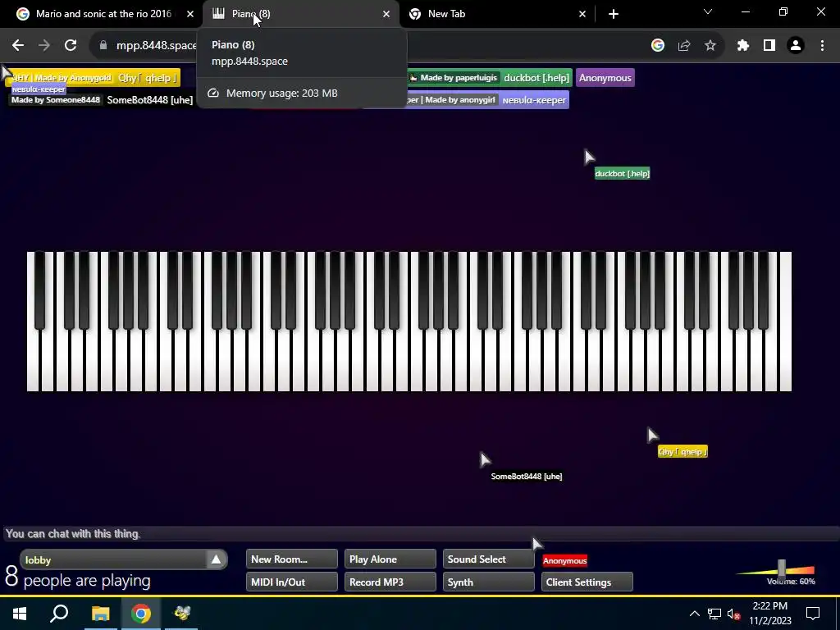Click the Made by Someone8448 tag

pyautogui.click(x=56, y=99)
